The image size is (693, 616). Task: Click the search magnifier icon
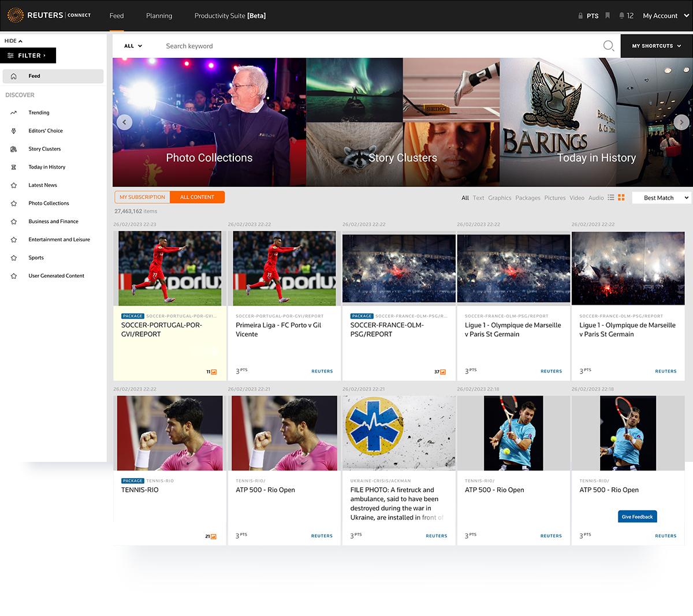pos(608,46)
